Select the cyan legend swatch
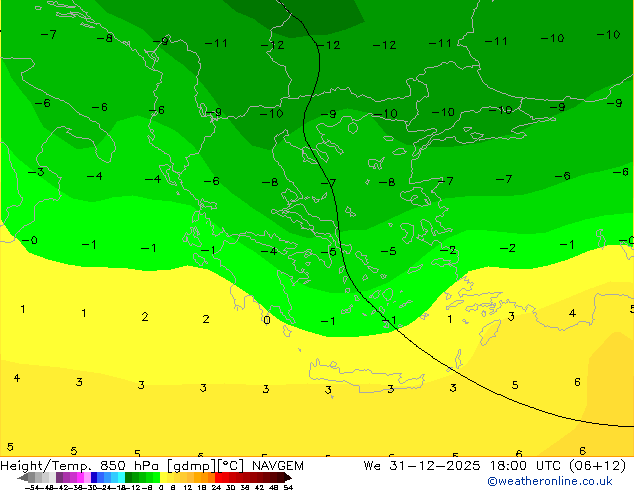The width and height of the screenshot is (634, 490). pyautogui.click(x=121, y=477)
